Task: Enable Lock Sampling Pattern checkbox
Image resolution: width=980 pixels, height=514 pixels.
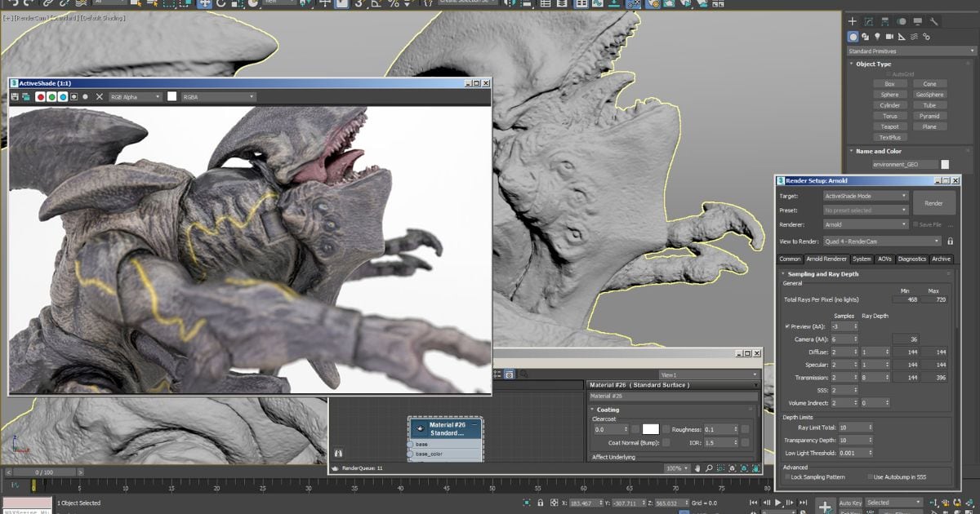Action: [x=787, y=476]
